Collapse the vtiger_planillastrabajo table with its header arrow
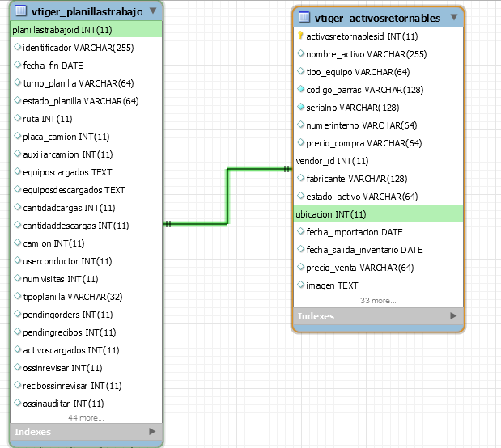 pos(153,11)
